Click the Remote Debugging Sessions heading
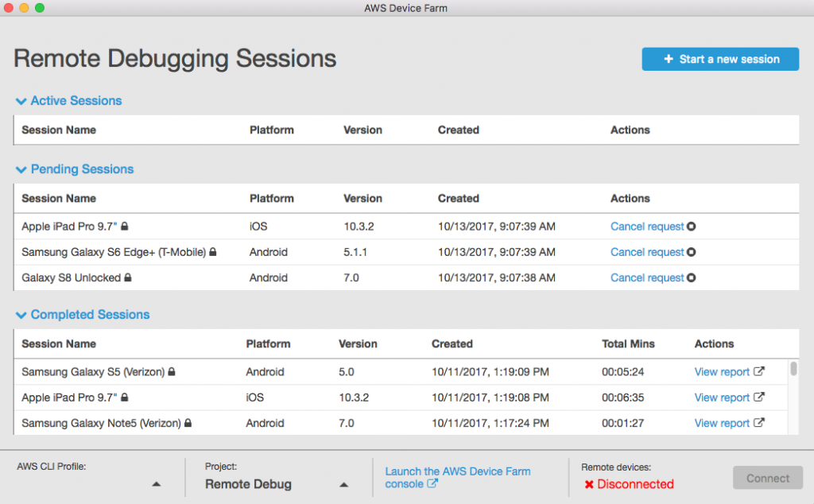The image size is (814, 504). click(x=175, y=59)
